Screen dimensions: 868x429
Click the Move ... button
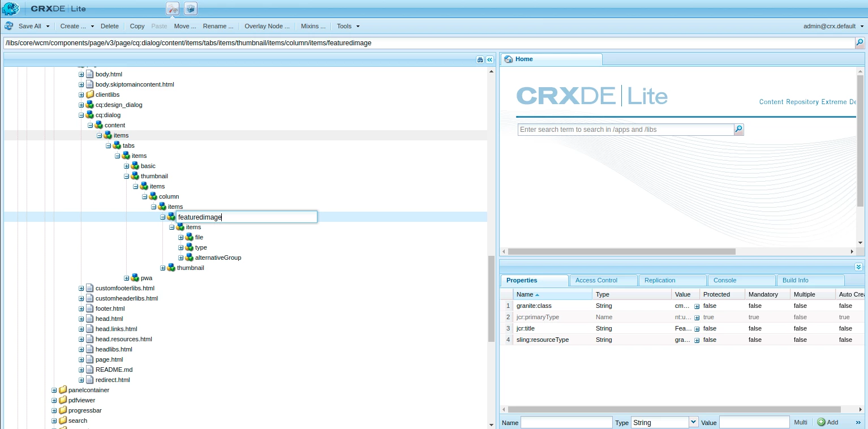click(185, 26)
